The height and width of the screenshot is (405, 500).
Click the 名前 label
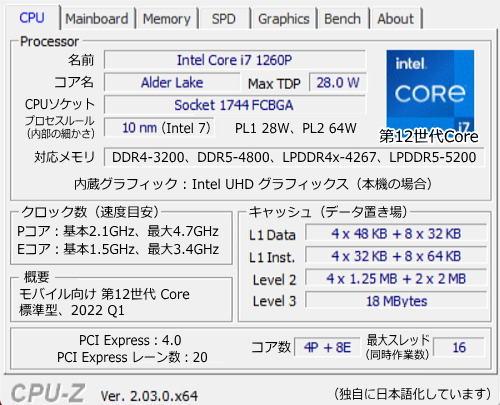pos(81,60)
